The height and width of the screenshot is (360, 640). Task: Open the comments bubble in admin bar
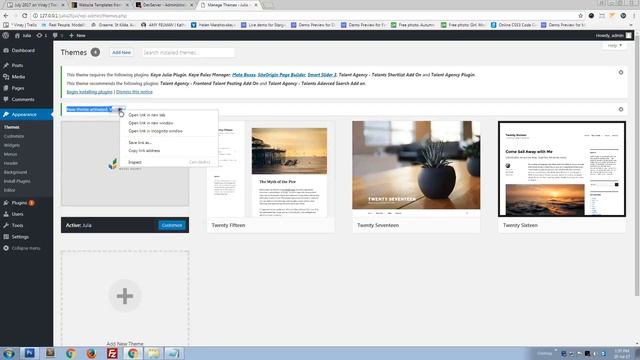[x=58, y=36]
